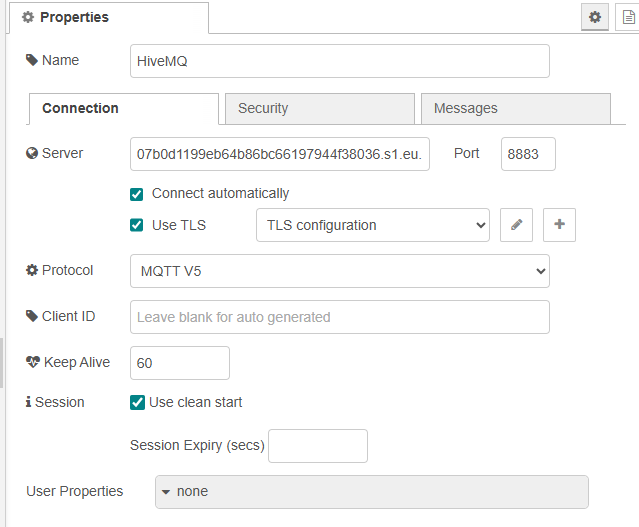This screenshot has height=527, width=639.
Task: Open the Protocol MQTT V5 dropdown
Action: pos(339,271)
